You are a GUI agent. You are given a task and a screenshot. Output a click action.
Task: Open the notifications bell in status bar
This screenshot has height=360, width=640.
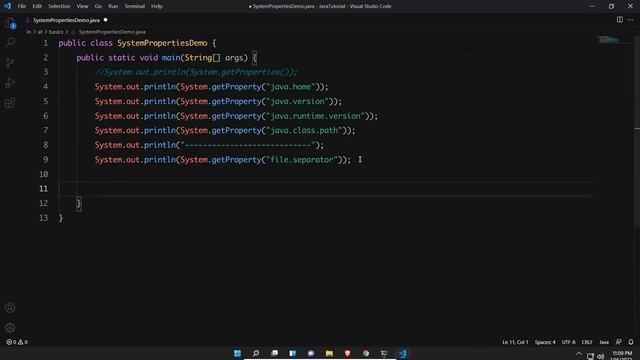[x=631, y=342]
